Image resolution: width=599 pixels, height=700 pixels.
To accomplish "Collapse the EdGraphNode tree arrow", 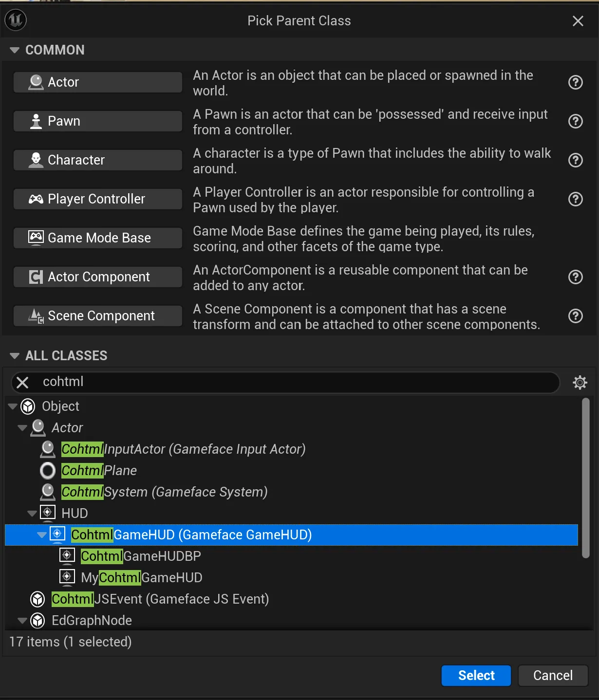I will 22,621.
